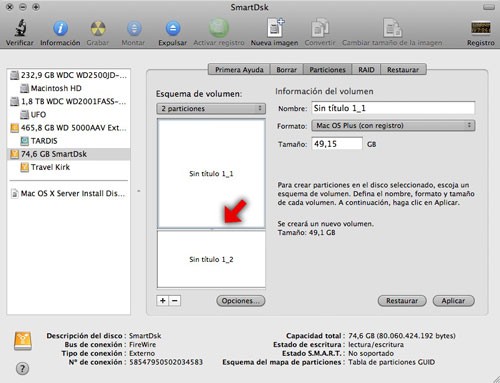Switch to the Restaurar tab

pyautogui.click(x=403, y=70)
